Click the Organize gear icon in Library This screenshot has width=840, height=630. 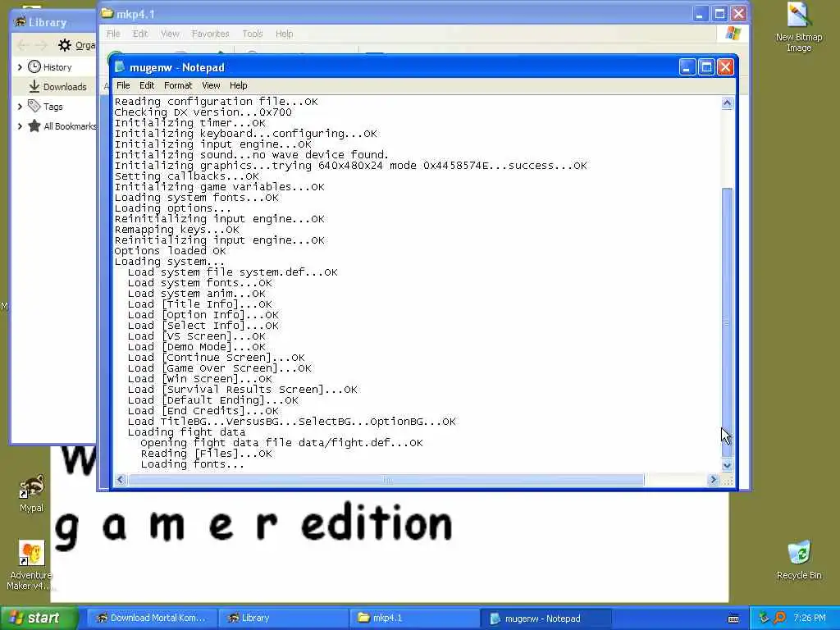pyautogui.click(x=65, y=45)
